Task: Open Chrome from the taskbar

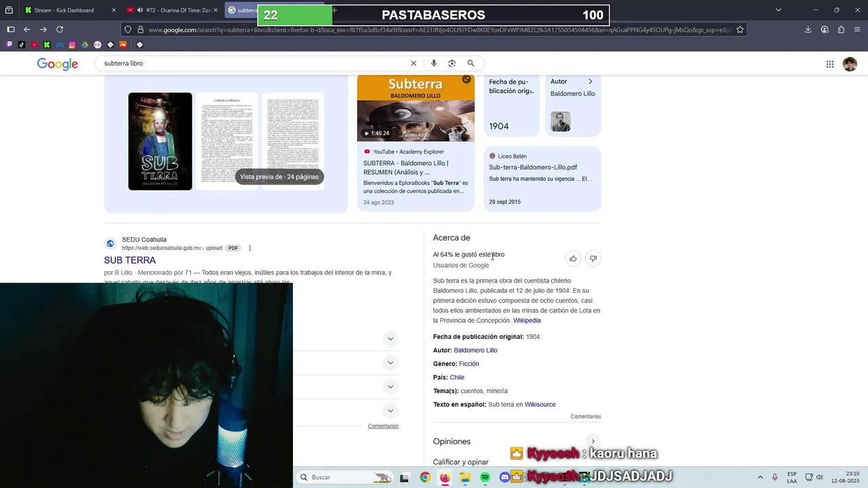Action: (x=425, y=477)
